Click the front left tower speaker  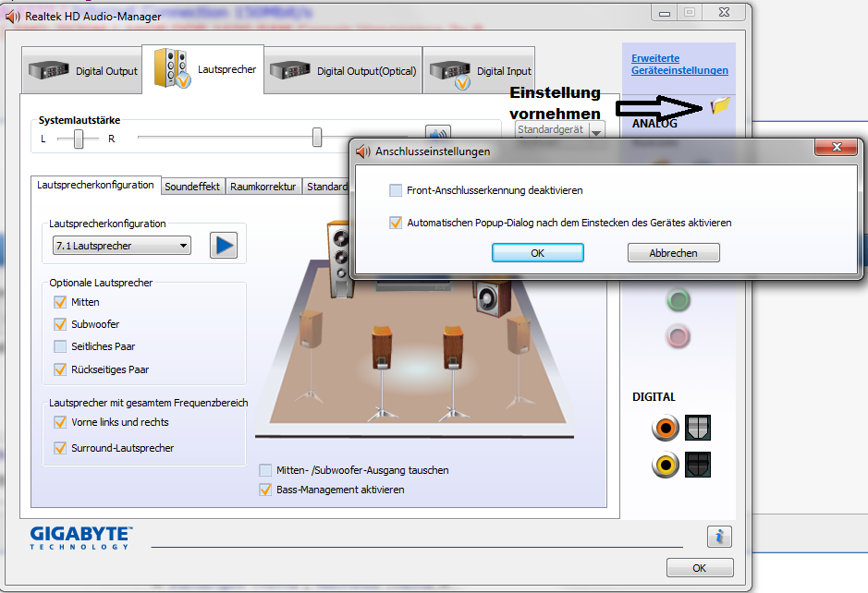click(x=338, y=258)
